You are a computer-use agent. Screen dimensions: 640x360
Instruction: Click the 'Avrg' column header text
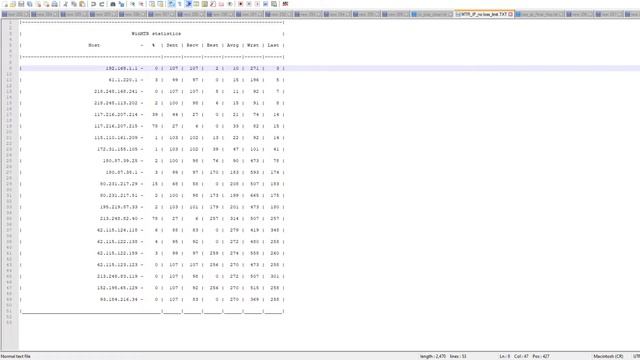coord(233,45)
